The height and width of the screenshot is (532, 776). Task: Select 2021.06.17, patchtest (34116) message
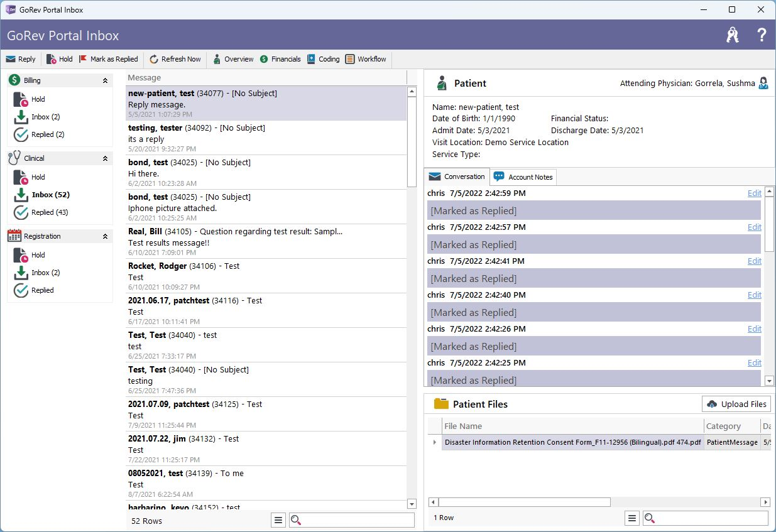point(266,311)
